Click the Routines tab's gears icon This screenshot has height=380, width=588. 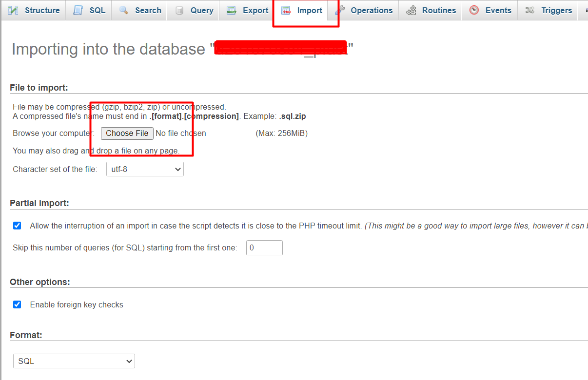click(411, 10)
